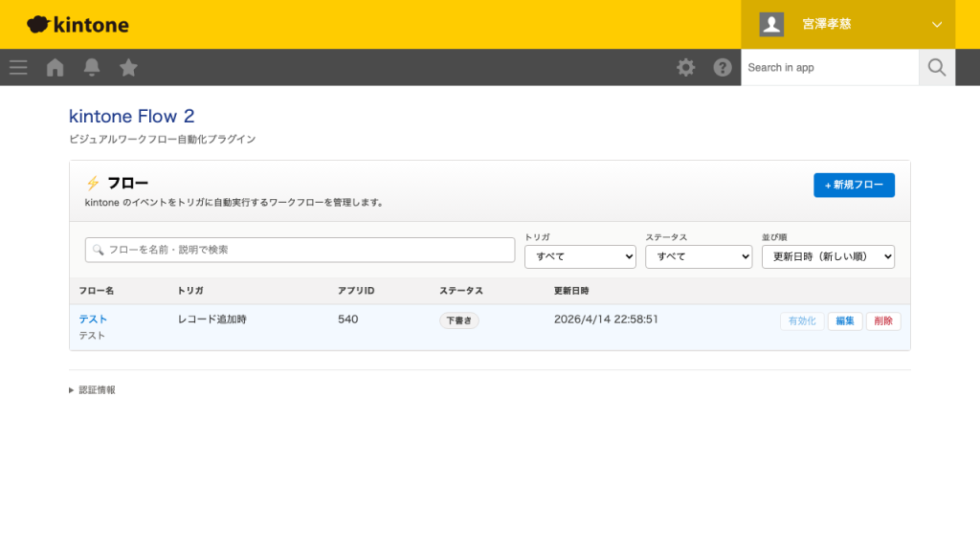Click the 新規フロー button
This screenshot has height=551, width=980.
click(x=854, y=185)
